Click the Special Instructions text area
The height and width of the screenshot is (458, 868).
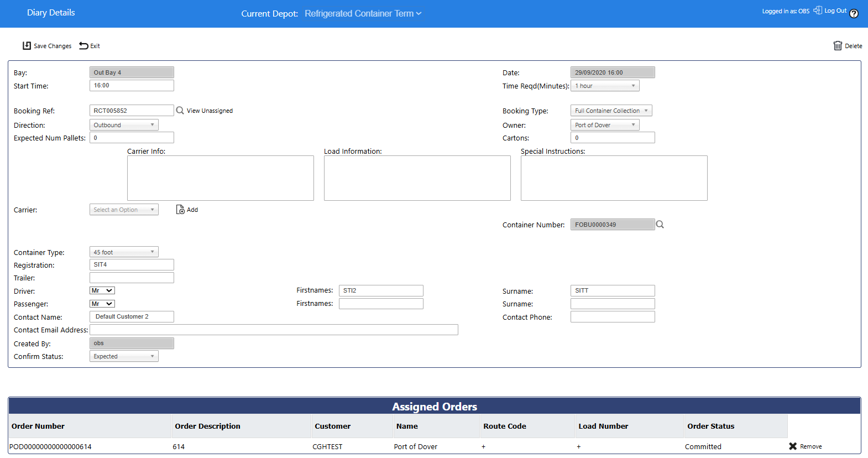click(x=614, y=178)
